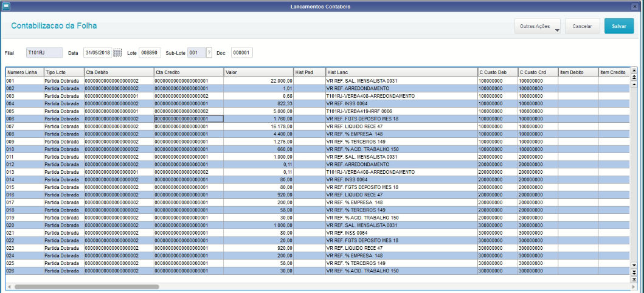Select the C Custo Crd column header
644x293 pixels.
[538, 72]
